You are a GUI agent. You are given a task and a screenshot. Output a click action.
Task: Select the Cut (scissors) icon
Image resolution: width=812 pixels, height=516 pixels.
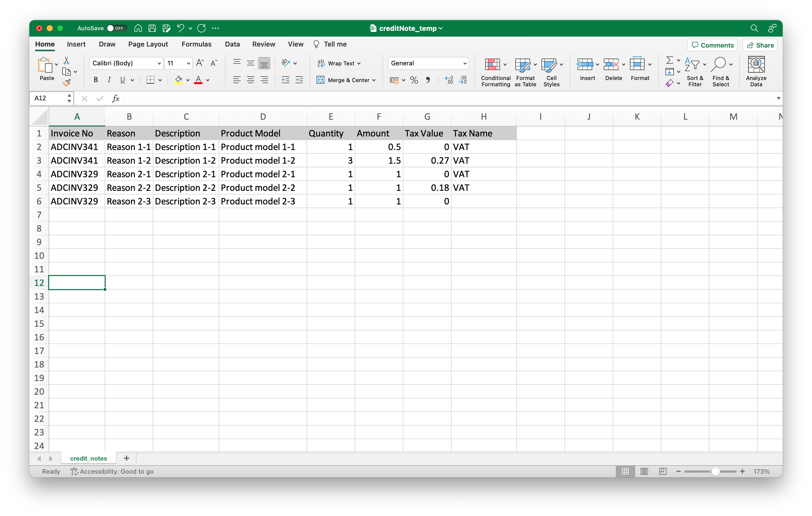pyautogui.click(x=66, y=60)
